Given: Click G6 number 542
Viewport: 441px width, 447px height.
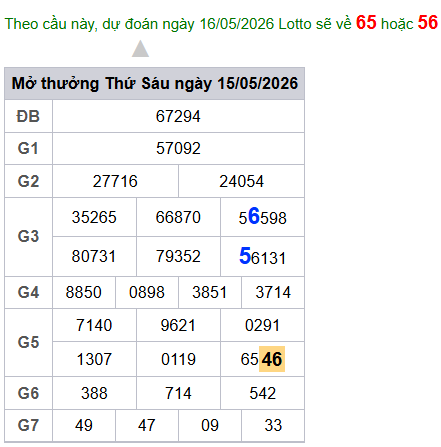Looking at the screenshot, I should [x=262, y=393].
